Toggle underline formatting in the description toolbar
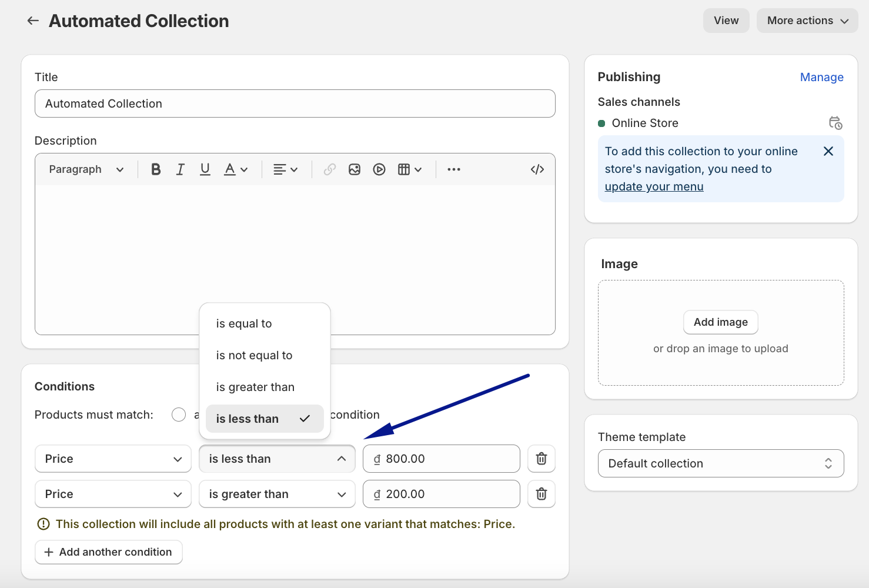Viewport: 869px width, 588px height. point(205,169)
